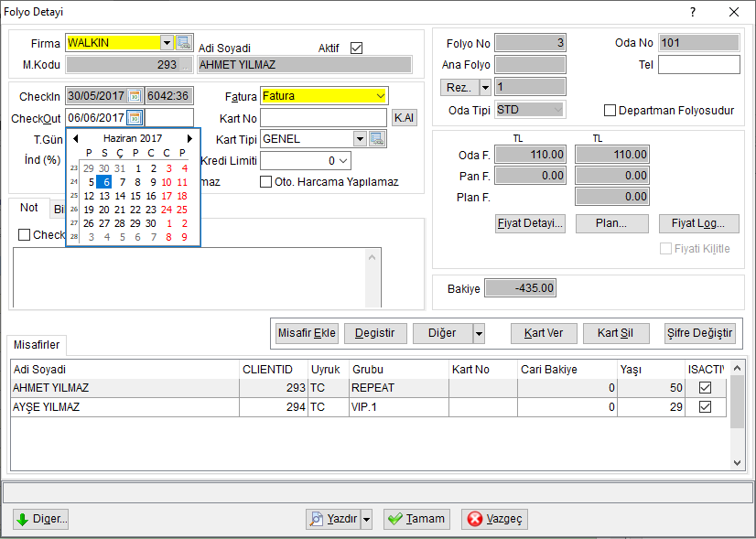Open the Kart Tipi lookup icon
Viewport: 756px width, 539px height.
(377, 139)
